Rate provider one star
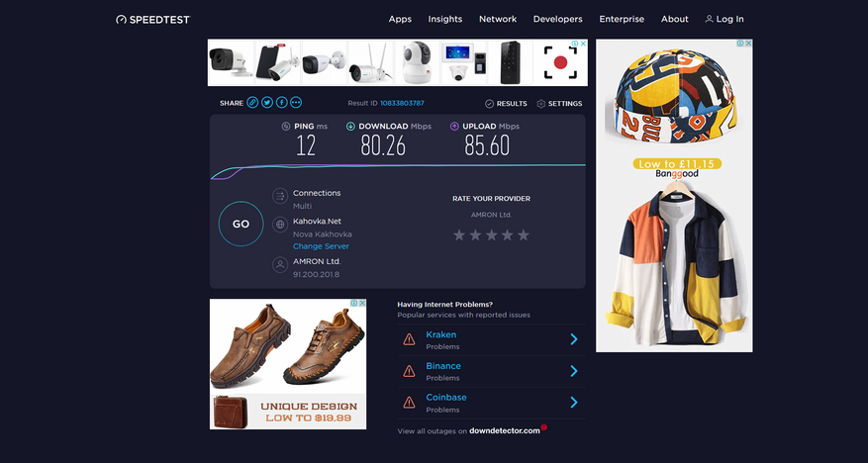Image resolution: width=868 pixels, height=463 pixels. (x=459, y=235)
